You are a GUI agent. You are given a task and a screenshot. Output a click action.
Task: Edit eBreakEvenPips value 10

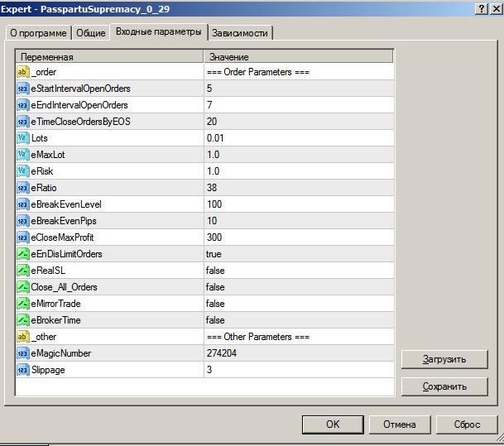(299, 221)
